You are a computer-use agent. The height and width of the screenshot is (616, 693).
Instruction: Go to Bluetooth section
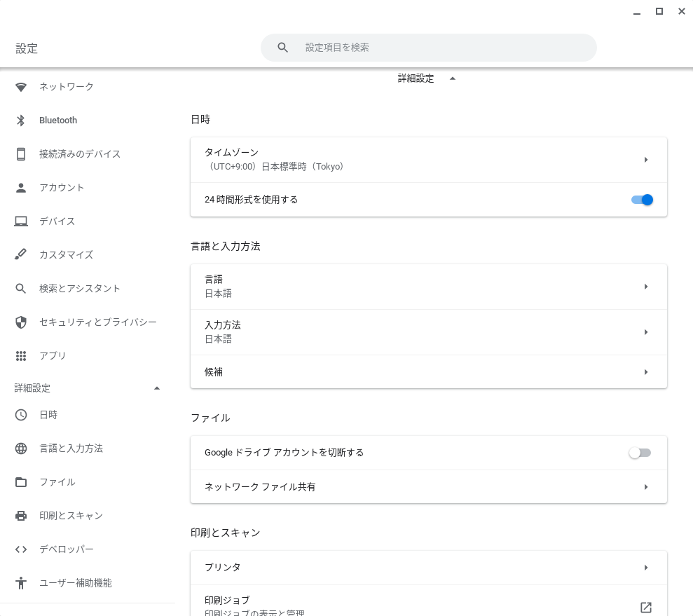tap(58, 121)
